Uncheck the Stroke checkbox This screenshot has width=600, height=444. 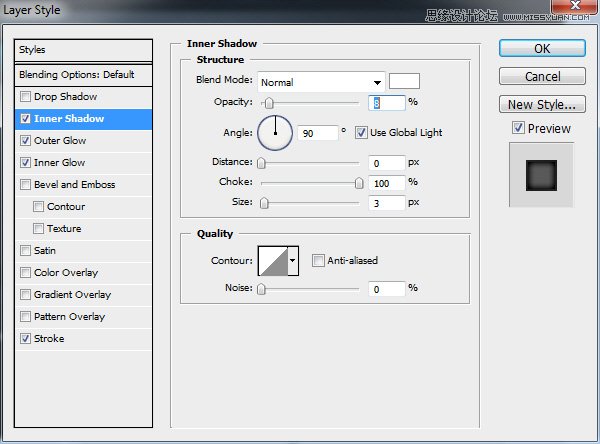(25, 339)
